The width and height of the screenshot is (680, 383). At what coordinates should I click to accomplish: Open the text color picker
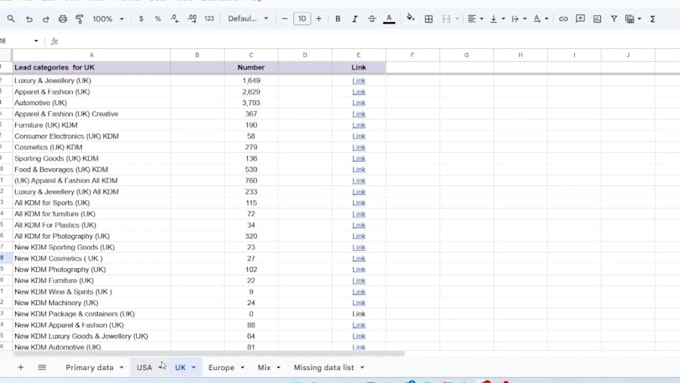point(389,19)
